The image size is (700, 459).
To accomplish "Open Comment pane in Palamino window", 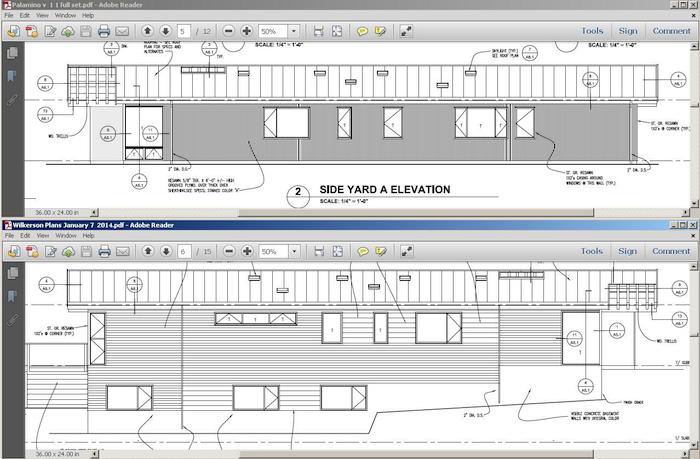I will [671, 31].
